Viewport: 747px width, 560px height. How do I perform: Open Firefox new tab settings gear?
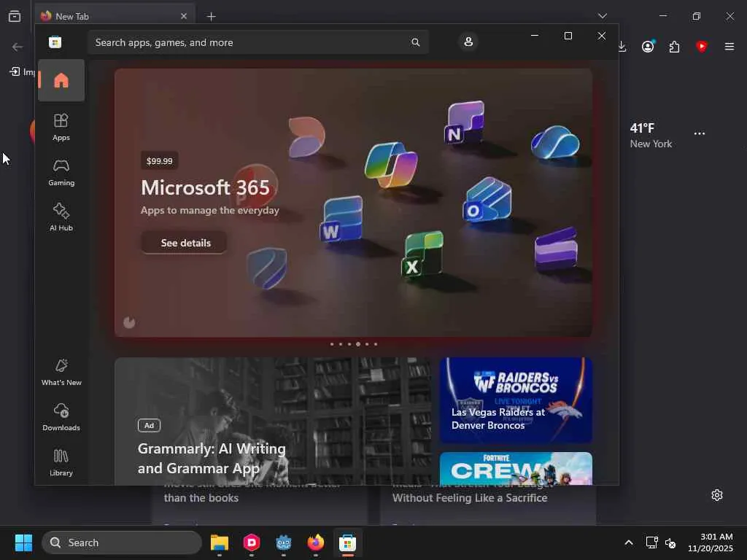click(717, 495)
